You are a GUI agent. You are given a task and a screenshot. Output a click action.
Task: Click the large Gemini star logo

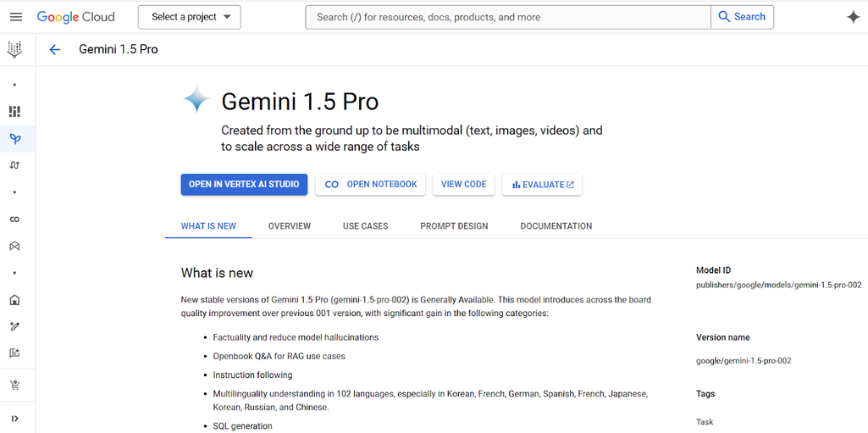pos(196,100)
